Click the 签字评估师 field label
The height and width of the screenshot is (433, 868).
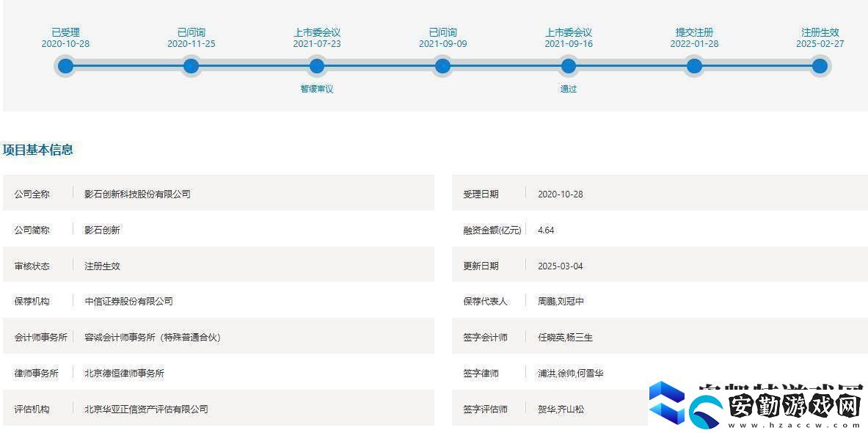tap(485, 410)
